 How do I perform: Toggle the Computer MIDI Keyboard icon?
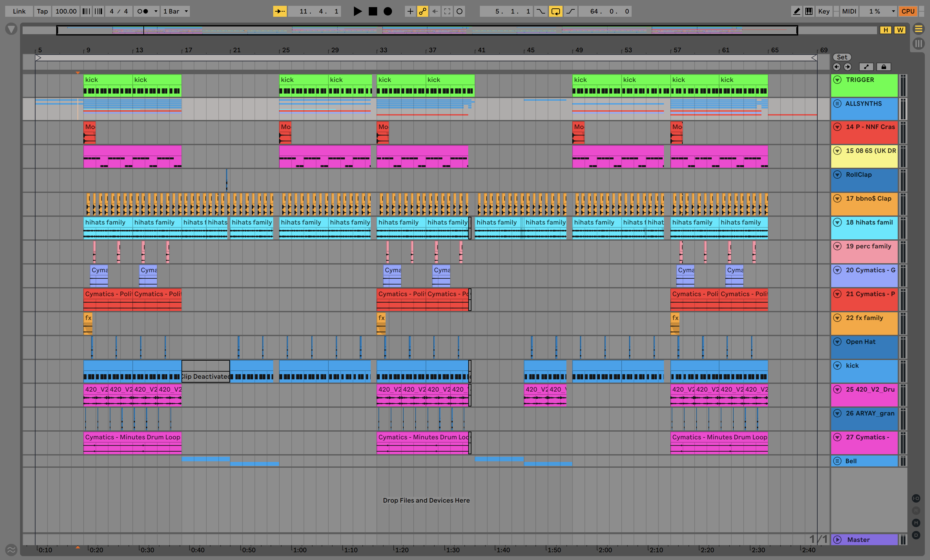coord(809,11)
